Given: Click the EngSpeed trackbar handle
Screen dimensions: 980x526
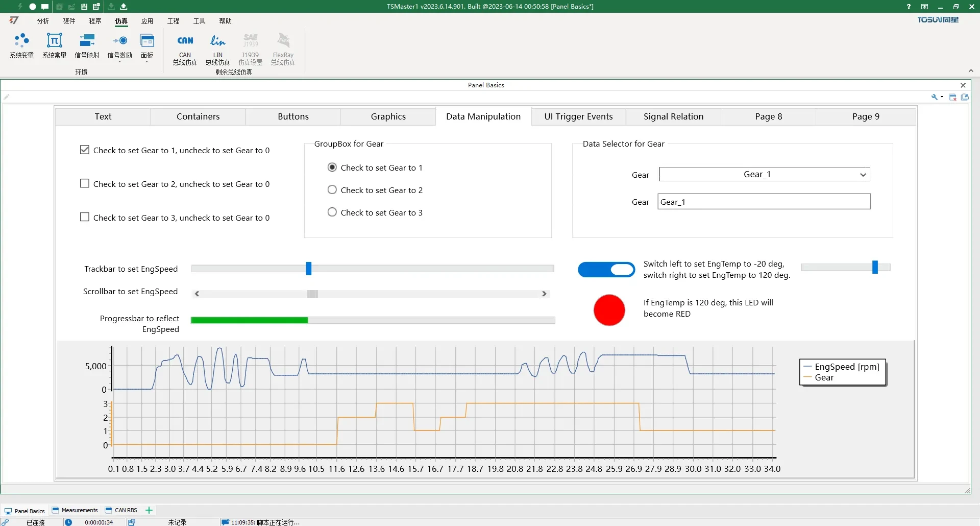Looking at the screenshot, I should tap(309, 269).
